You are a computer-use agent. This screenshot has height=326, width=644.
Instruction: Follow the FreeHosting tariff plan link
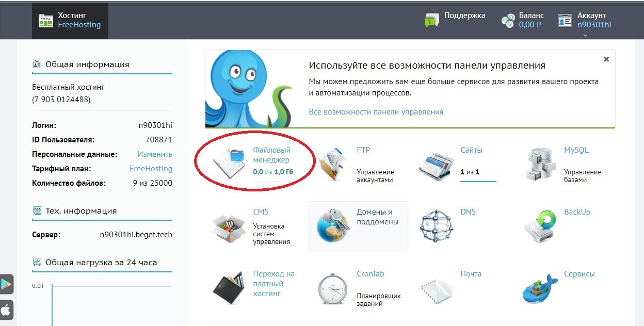[x=151, y=169]
